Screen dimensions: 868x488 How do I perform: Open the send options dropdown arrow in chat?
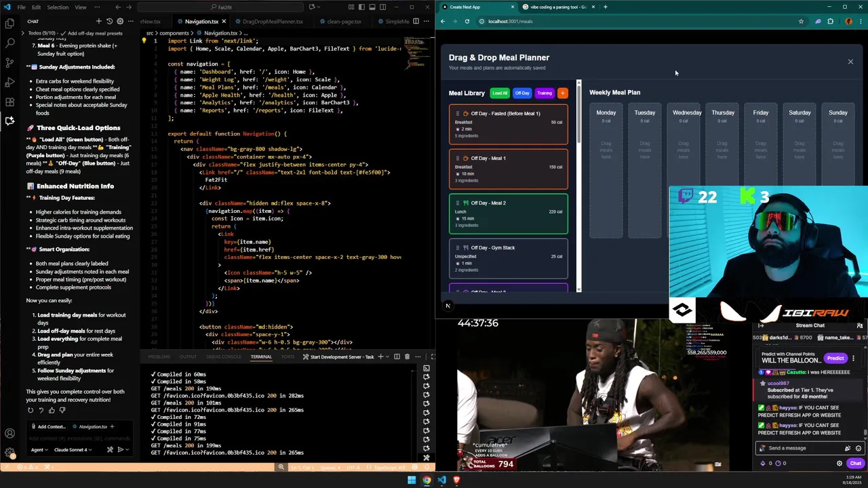pos(127,449)
